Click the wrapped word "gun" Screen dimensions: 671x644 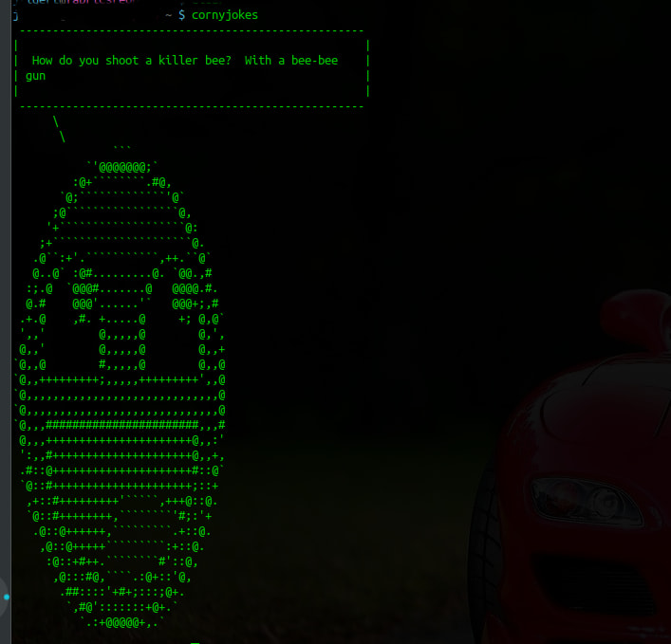click(35, 77)
